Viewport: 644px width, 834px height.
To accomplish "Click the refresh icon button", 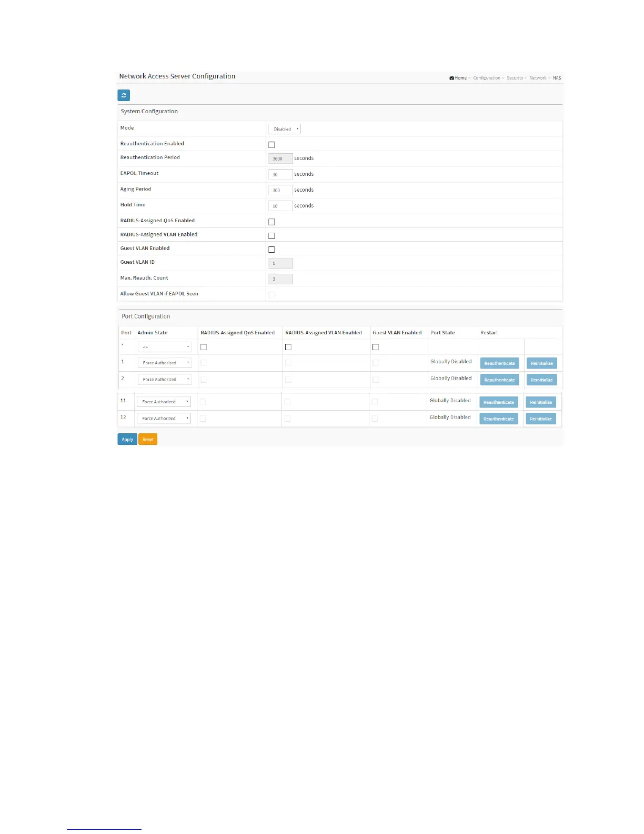I will 124,95.
